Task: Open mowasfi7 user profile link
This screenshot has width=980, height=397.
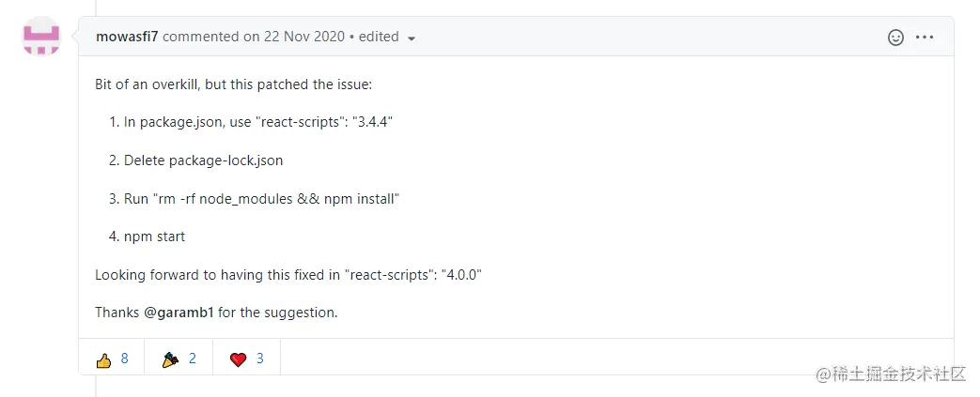Action: pos(127,38)
